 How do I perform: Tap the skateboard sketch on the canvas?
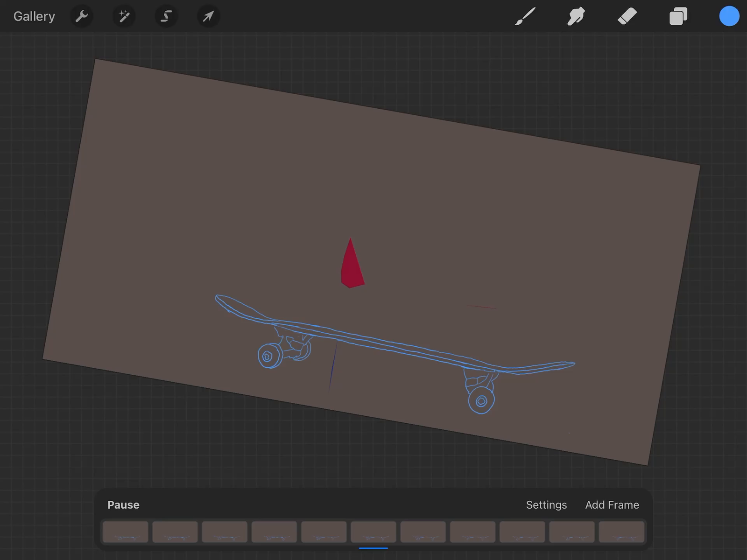pyautogui.click(x=397, y=345)
